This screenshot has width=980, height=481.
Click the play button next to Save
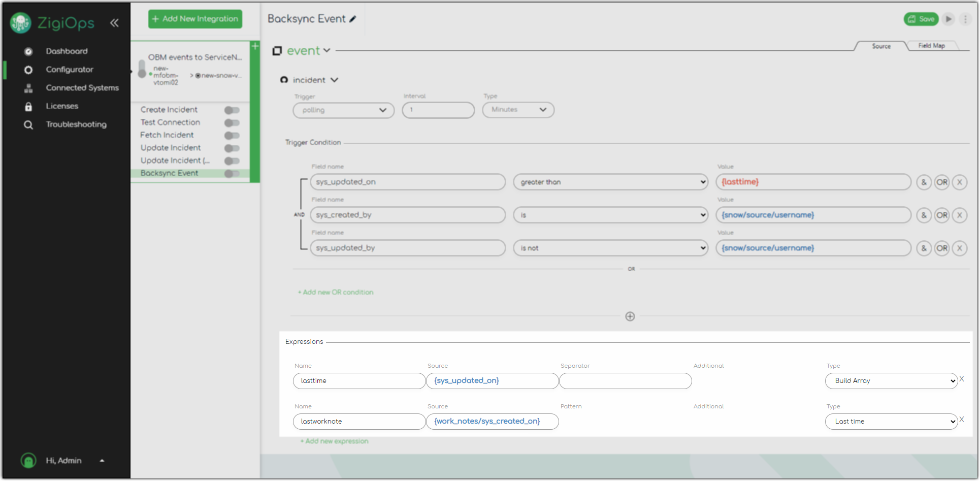948,19
